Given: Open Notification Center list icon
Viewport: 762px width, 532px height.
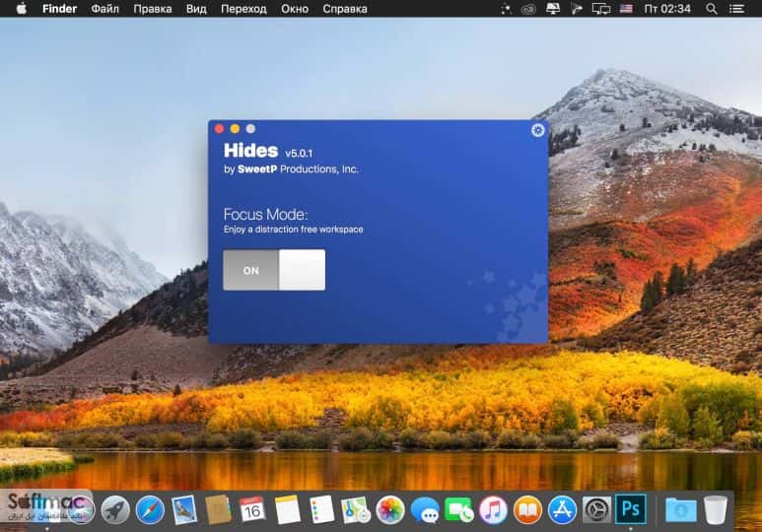Looking at the screenshot, I should (736, 9).
